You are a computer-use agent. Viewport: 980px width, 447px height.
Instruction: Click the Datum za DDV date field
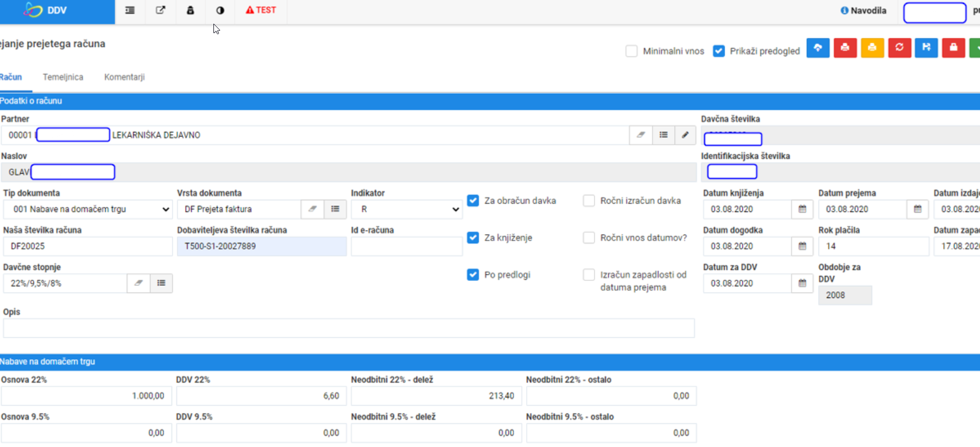tap(747, 283)
